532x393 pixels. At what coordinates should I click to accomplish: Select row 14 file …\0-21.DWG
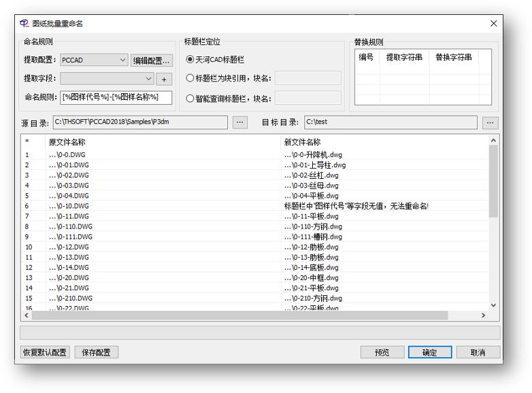[x=69, y=288]
